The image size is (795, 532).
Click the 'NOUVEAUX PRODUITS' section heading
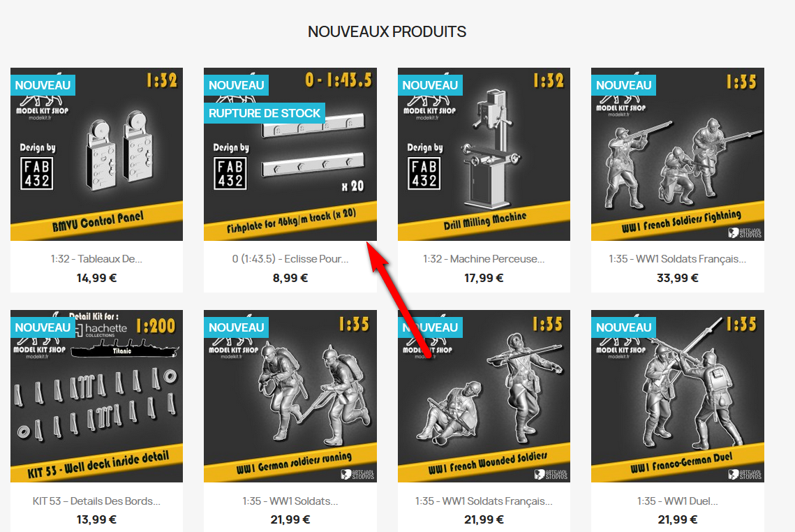click(x=387, y=31)
